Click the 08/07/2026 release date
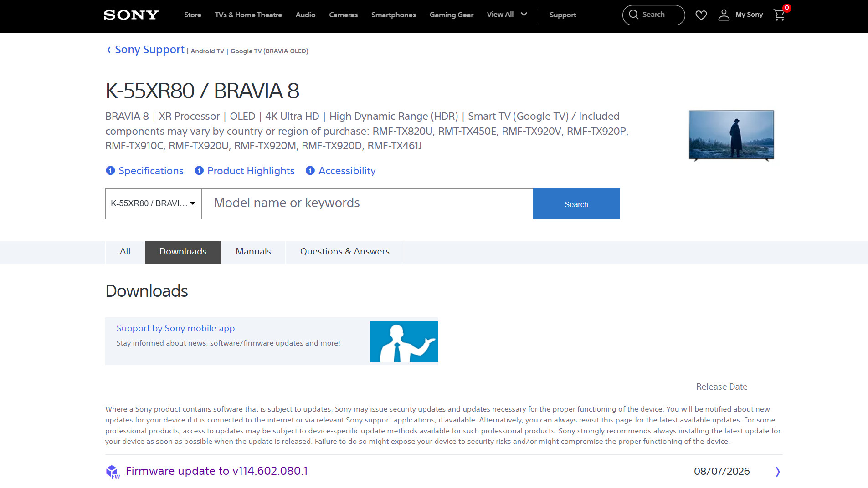The image size is (868, 488). coord(721,471)
